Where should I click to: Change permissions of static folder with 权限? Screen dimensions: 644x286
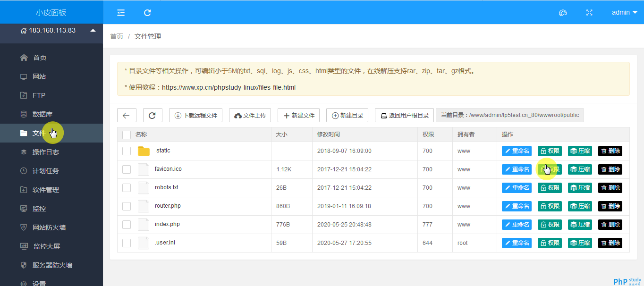coord(550,151)
